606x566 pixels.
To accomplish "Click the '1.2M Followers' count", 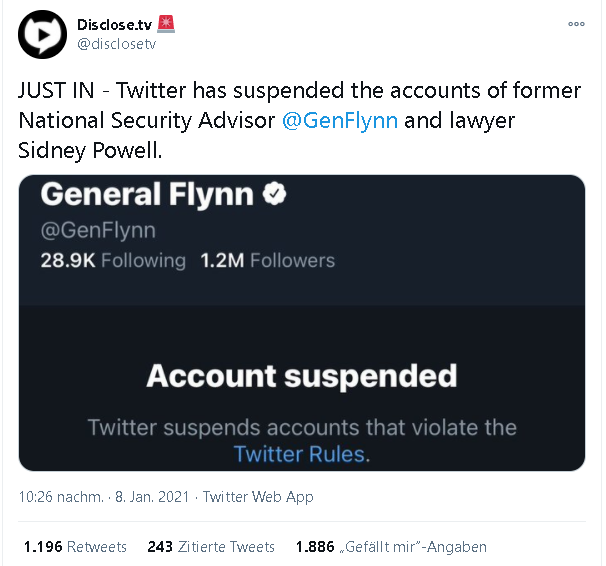I will [268, 261].
